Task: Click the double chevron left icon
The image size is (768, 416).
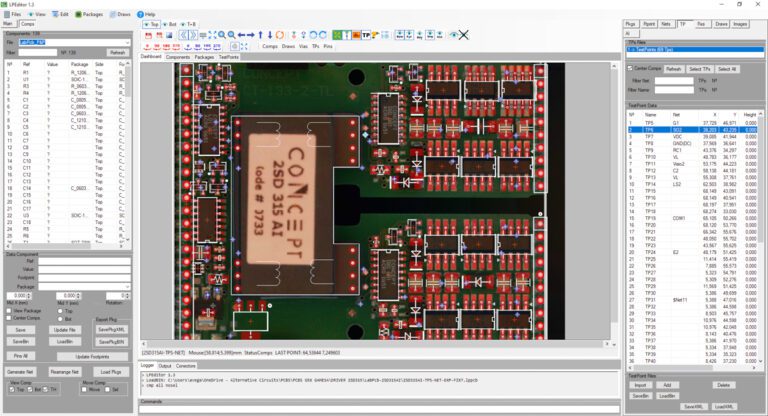Action: coord(183,35)
